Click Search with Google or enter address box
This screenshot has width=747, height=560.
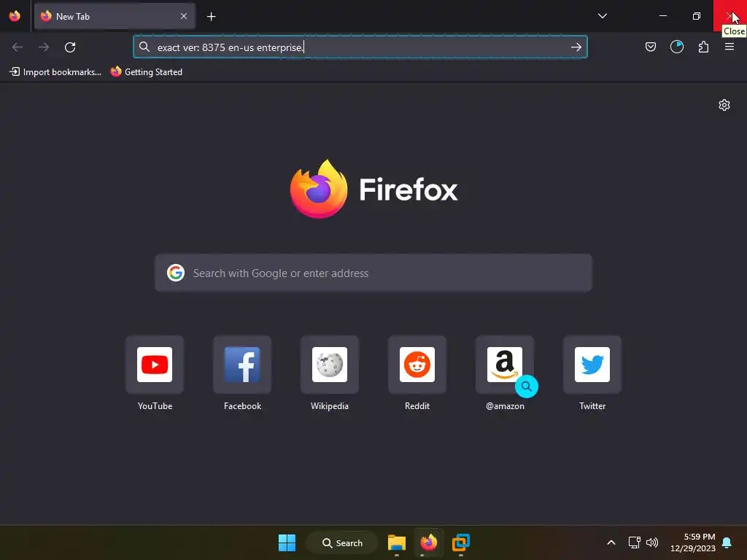pyautogui.click(x=373, y=273)
